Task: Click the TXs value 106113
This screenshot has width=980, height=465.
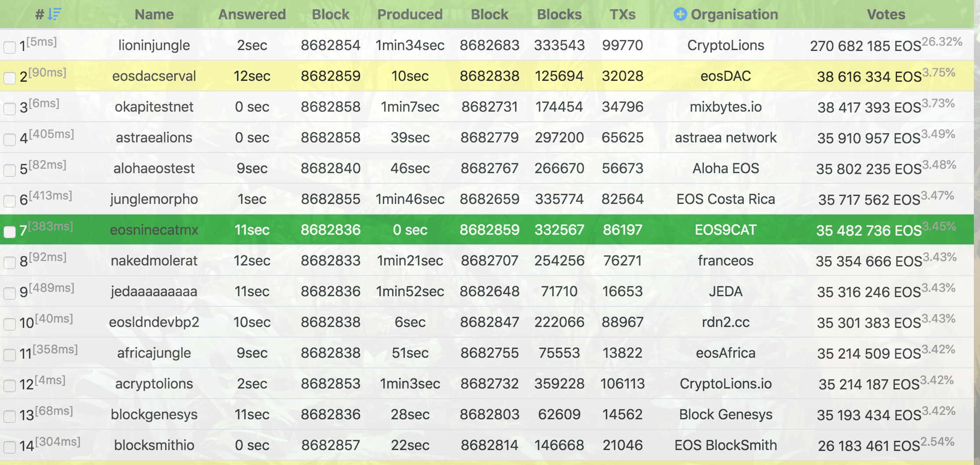Action: (623, 384)
